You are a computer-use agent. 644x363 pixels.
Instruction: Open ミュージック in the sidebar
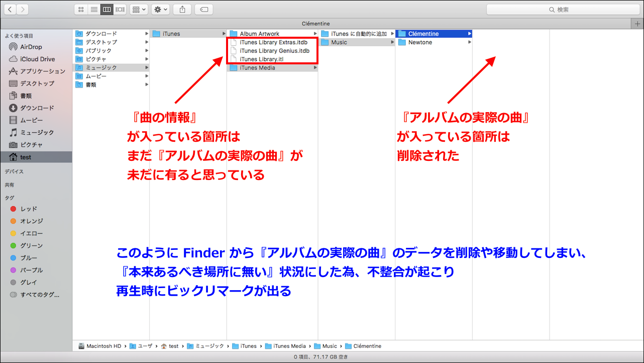click(36, 132)
